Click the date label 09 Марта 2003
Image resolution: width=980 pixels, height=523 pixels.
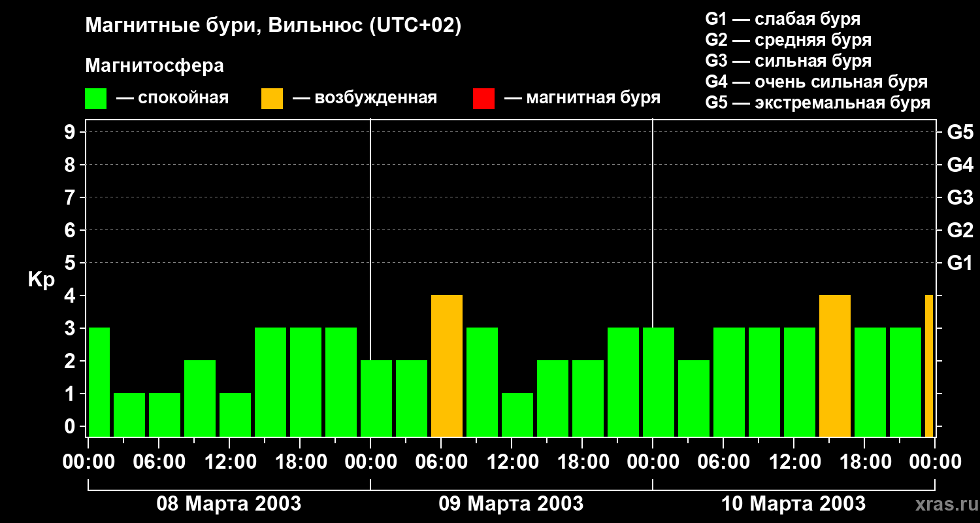tap(511, 504)
